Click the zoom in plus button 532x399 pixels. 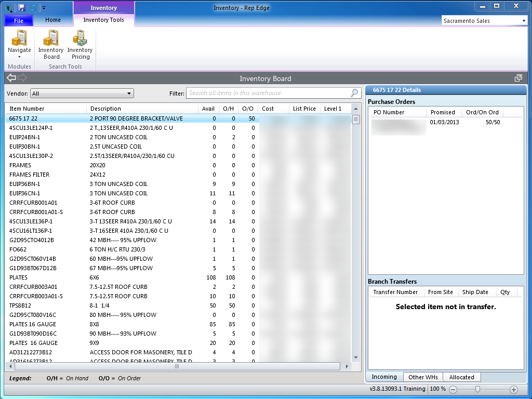[x=514, y=389]
